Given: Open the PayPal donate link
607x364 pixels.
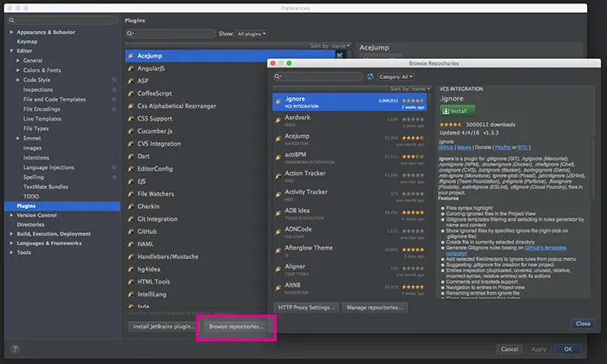Looking at the screenshot, I should pos(503,147).
